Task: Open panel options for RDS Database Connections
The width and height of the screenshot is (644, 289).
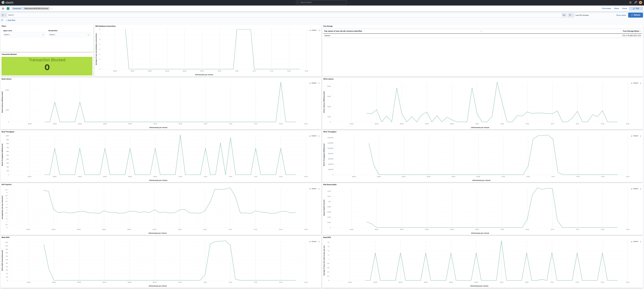Action: 319,30
